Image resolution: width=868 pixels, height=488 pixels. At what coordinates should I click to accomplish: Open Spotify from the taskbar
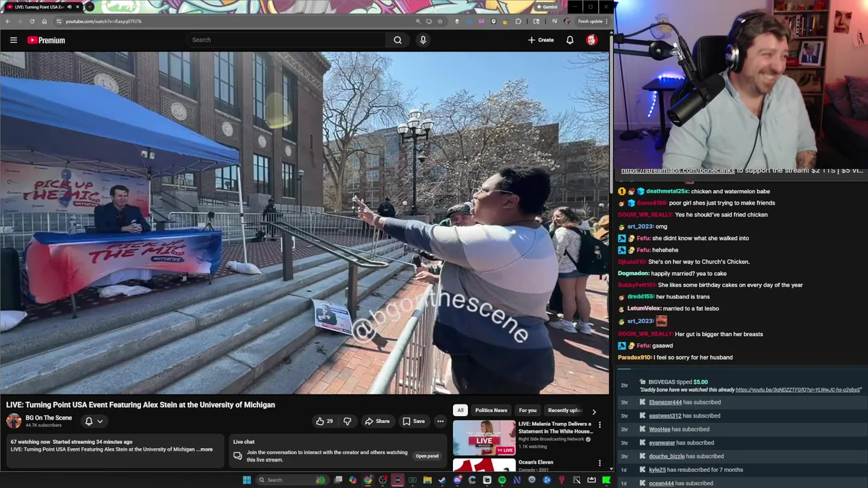(x=502, y=480)
